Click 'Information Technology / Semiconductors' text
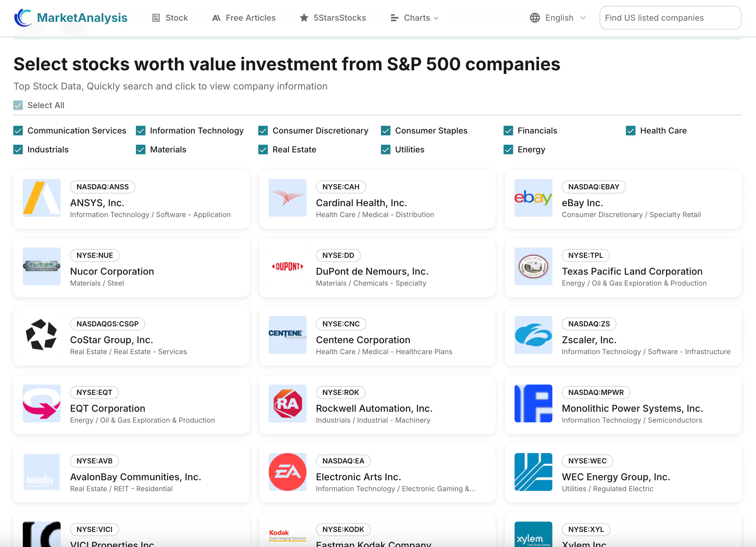This screenshot has width=756, height=547. tap(632, 420)
